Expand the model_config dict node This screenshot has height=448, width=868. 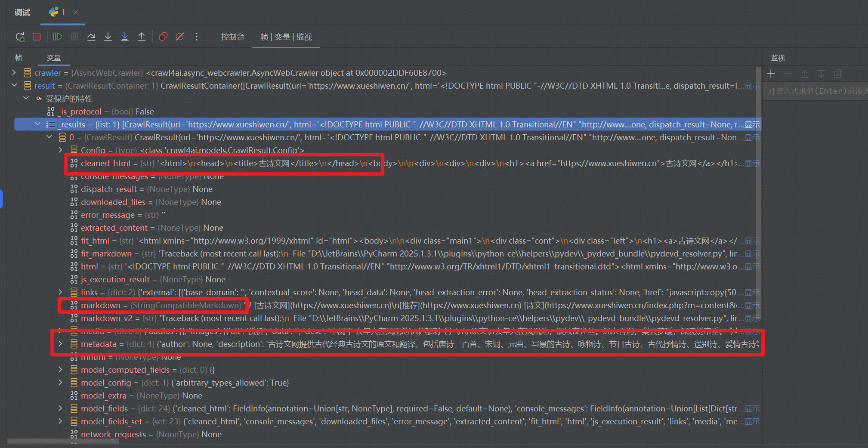[61, 383]
